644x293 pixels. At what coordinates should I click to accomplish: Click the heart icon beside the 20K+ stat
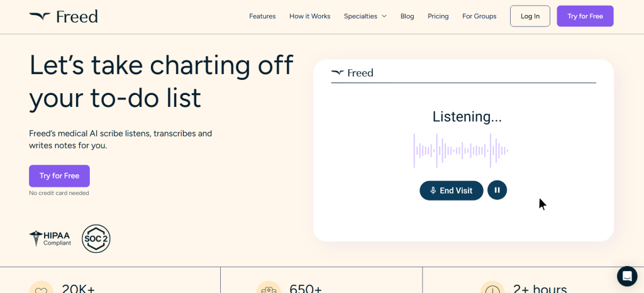click(42, 288)
